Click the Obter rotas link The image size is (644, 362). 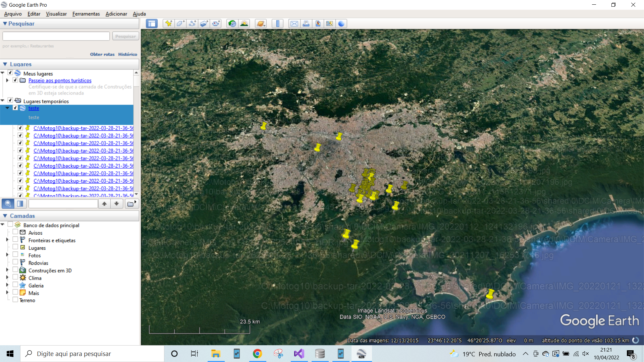point(102,54)
